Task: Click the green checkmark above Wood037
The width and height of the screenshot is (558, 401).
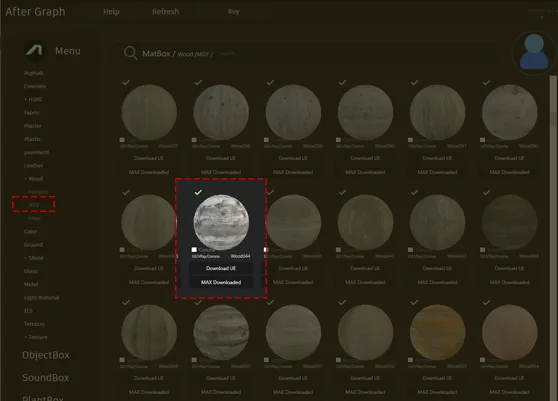Action: coord(126,82)
